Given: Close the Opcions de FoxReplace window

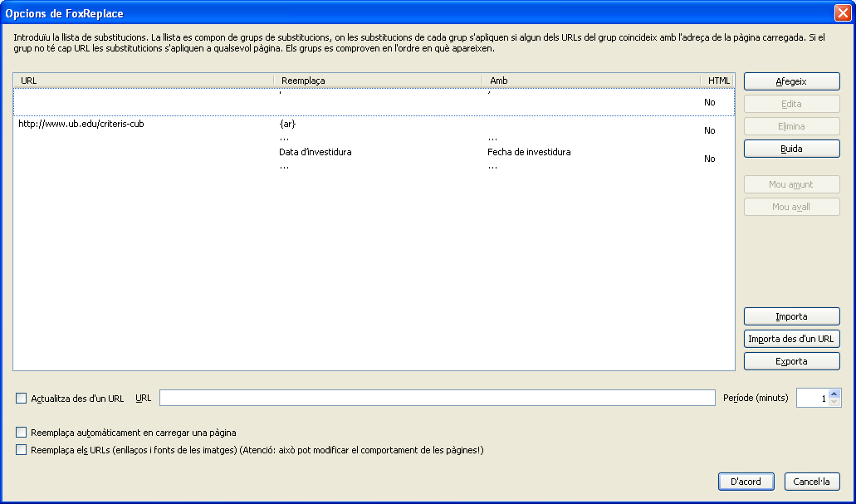Looking at the screenshot, I should (x=842, y=13).
